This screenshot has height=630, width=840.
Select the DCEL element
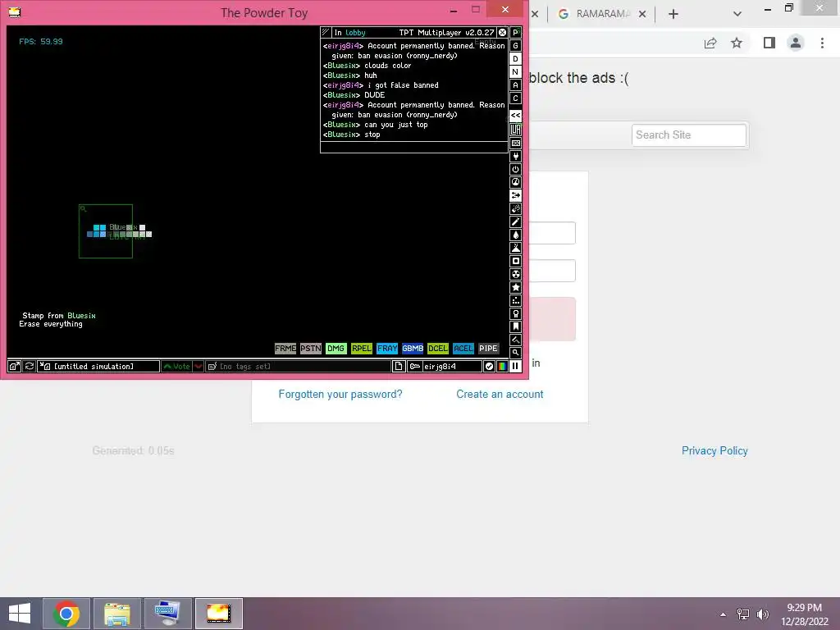click(x=438, y=348)
